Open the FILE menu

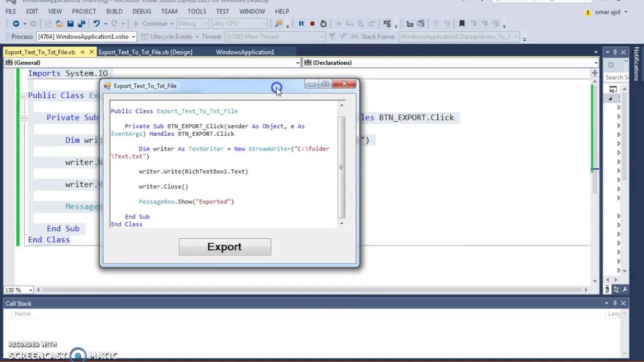pos(11,11)
